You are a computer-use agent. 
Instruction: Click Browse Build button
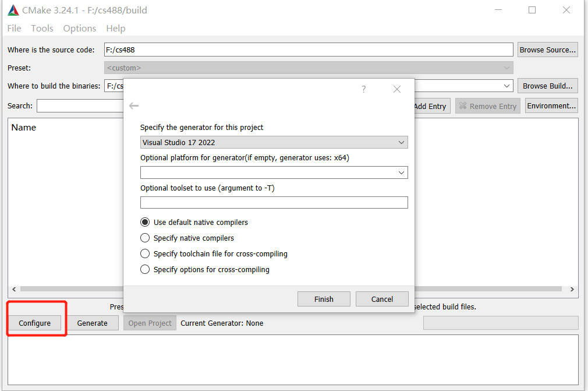[547, 86]
